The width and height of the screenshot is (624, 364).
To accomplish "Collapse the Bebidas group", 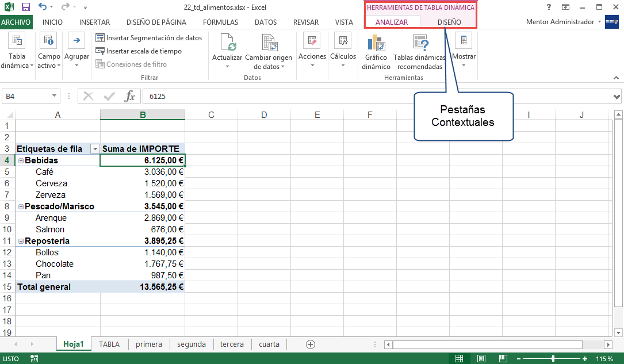I will [x=21, y=160].
